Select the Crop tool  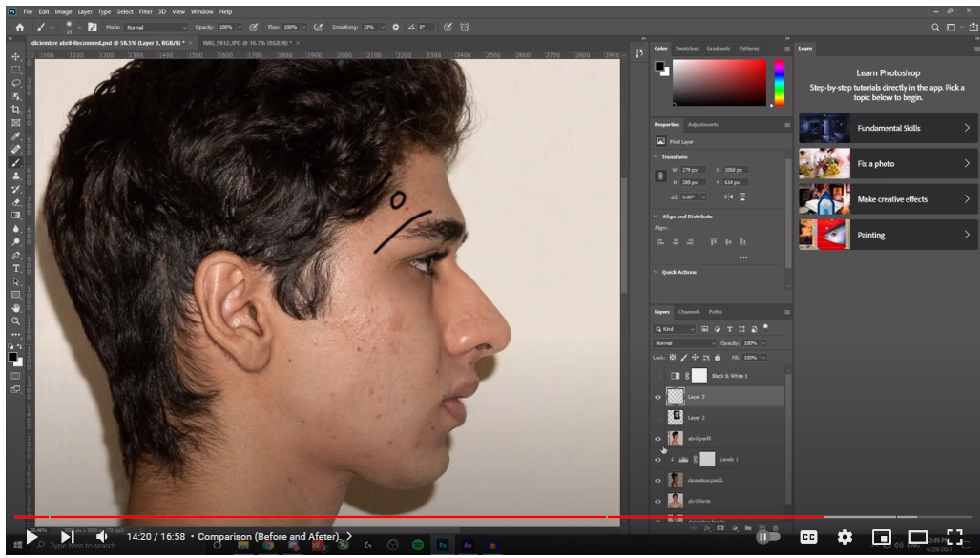tap(15, 110)
